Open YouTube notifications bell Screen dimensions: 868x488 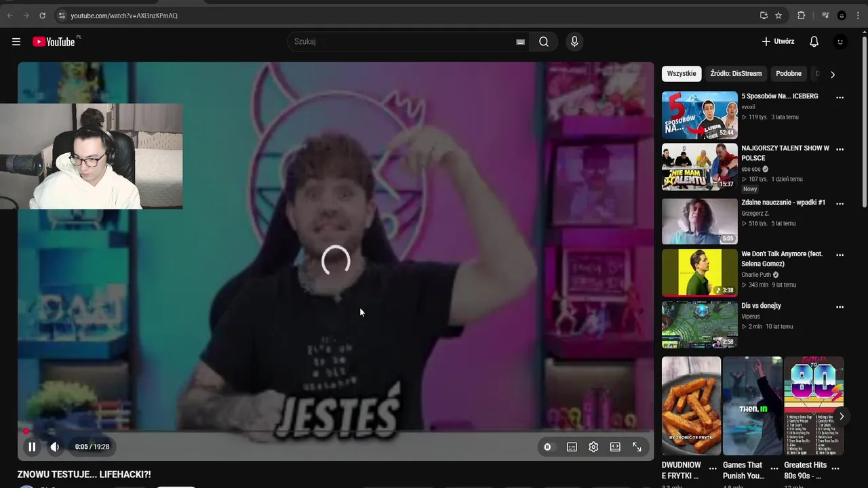[x=814, y=42]
